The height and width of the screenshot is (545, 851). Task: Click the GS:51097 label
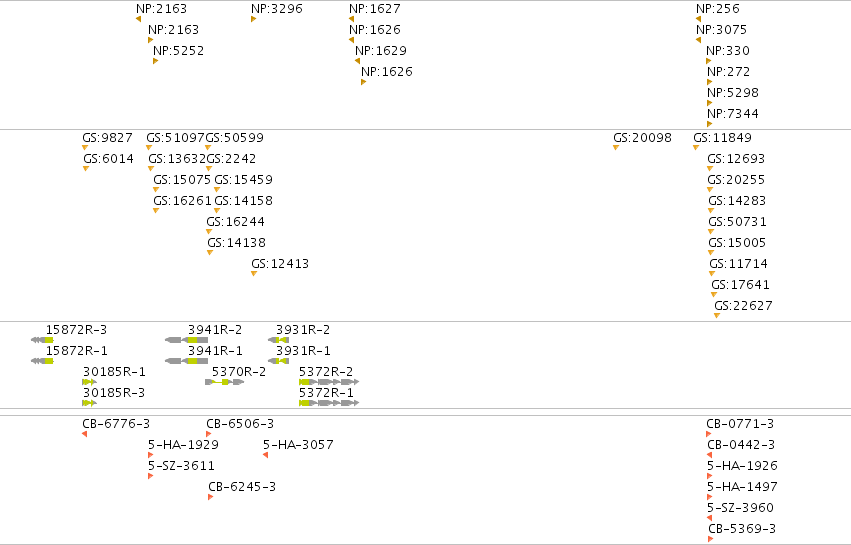pos(175,137)
